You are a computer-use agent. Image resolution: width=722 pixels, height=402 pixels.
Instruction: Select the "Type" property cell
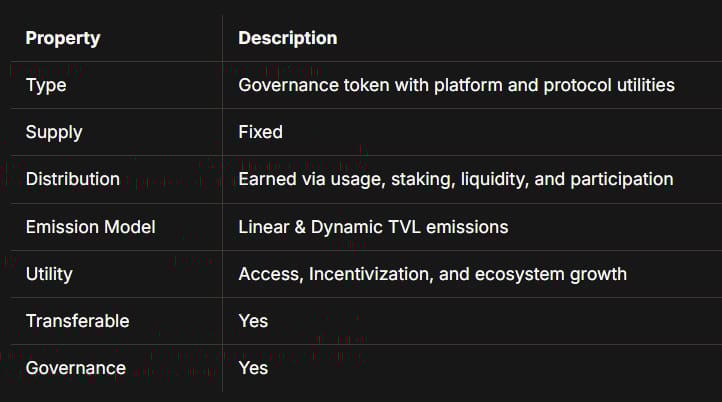pos(44,85)
